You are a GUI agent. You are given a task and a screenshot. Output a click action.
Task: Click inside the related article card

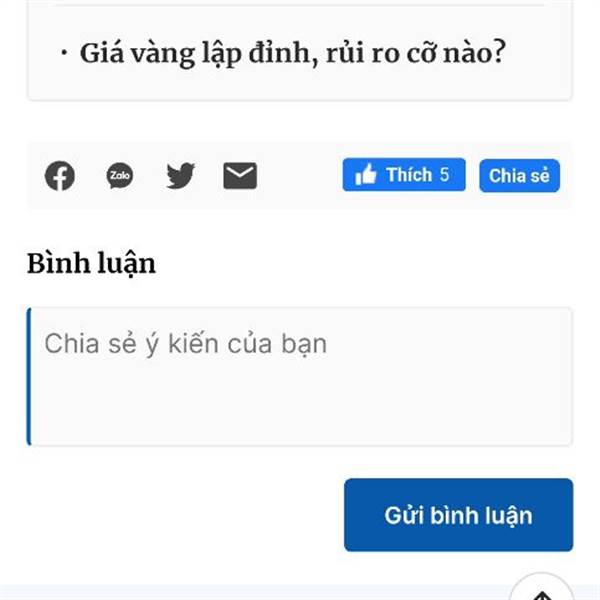tap(300, 82)
